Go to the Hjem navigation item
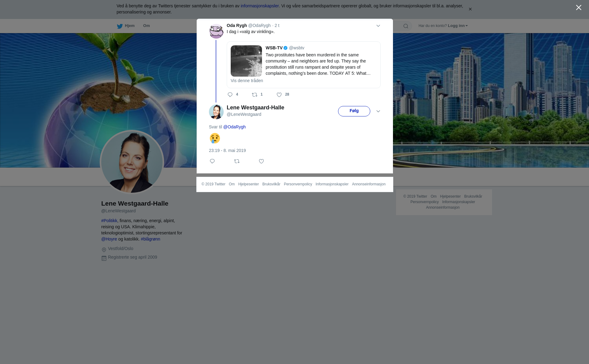 pos(130,26)
